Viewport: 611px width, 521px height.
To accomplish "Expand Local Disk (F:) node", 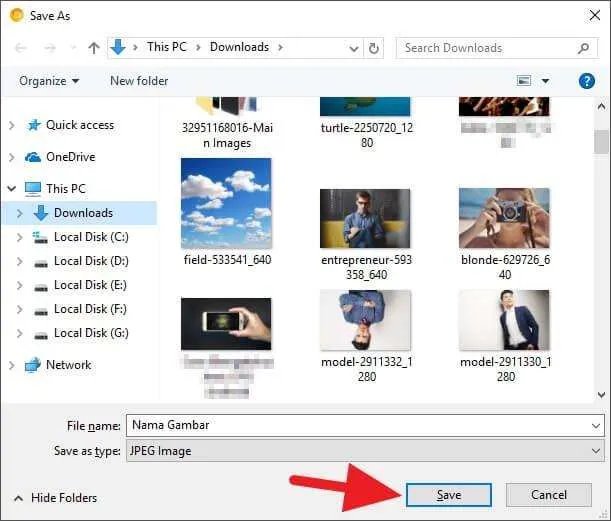I will (x=19, y=309).
